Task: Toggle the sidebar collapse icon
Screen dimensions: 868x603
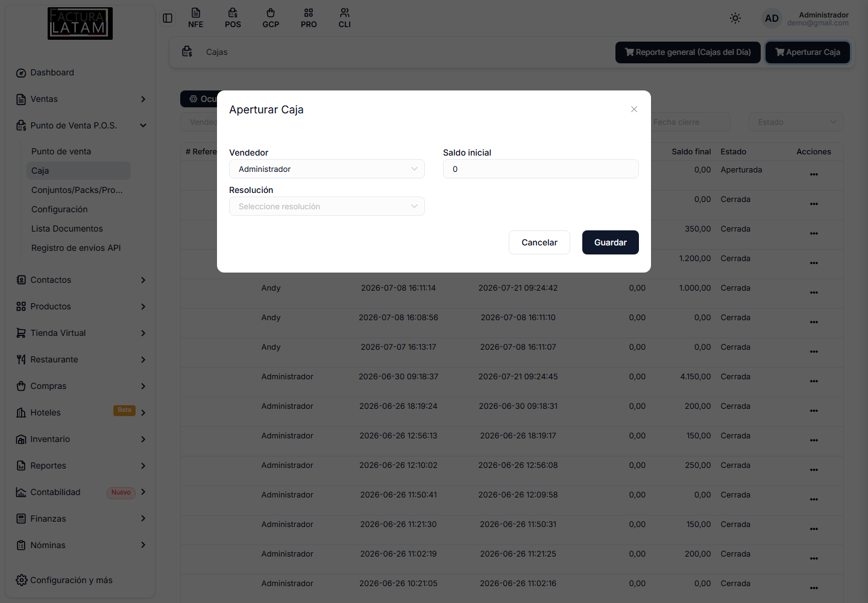Action: [168, 18]
